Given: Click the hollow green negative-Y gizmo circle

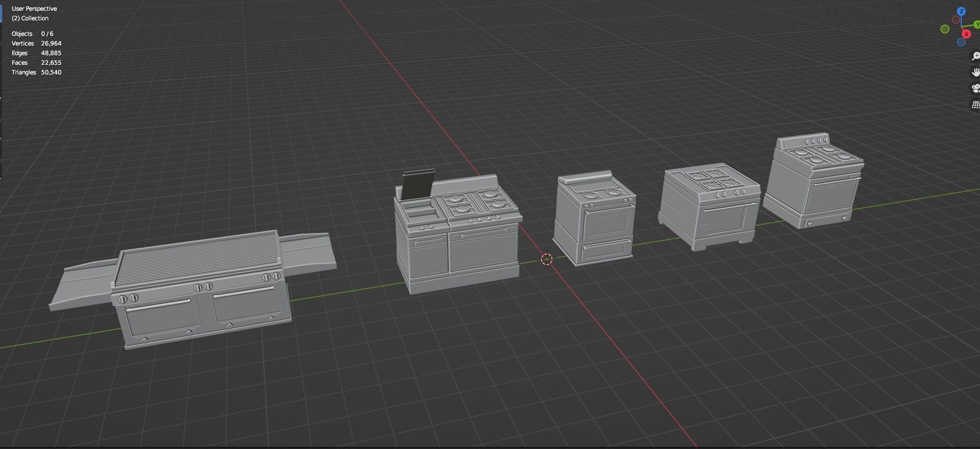Looking at the screenshot, I should 945,29.
